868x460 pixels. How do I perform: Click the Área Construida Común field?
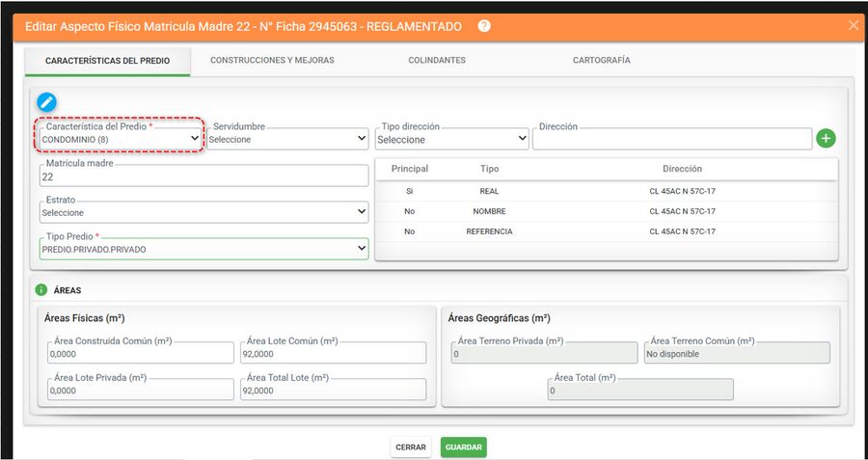[x=141, y=353]
